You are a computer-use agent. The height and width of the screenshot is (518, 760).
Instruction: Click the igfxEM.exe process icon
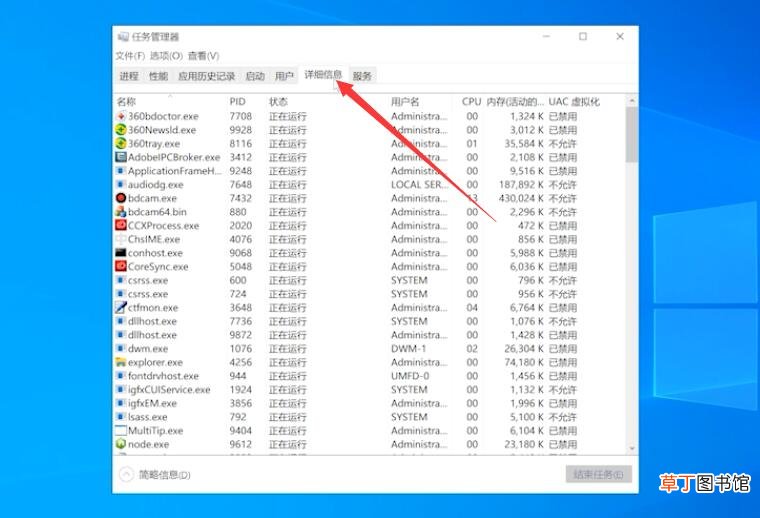(121, 403)
